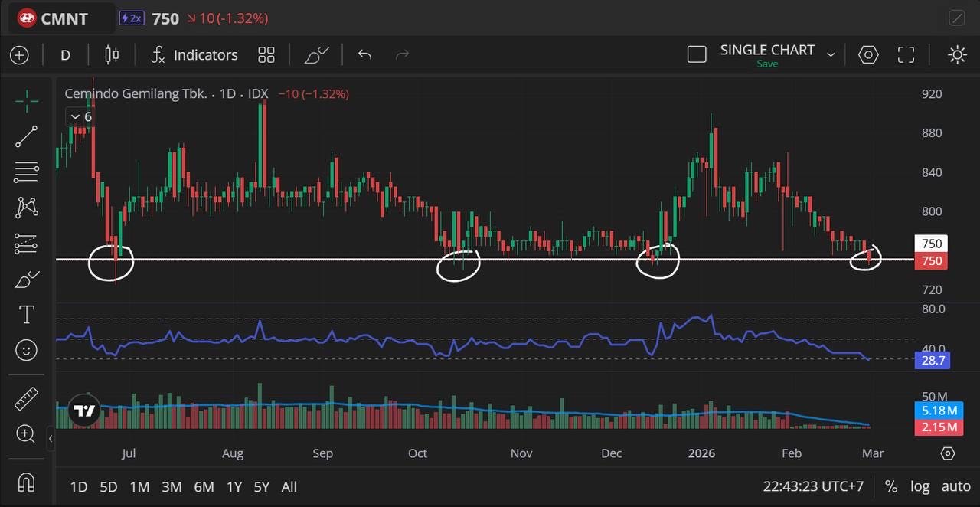Select the 5Y time range

coord(262,486)
